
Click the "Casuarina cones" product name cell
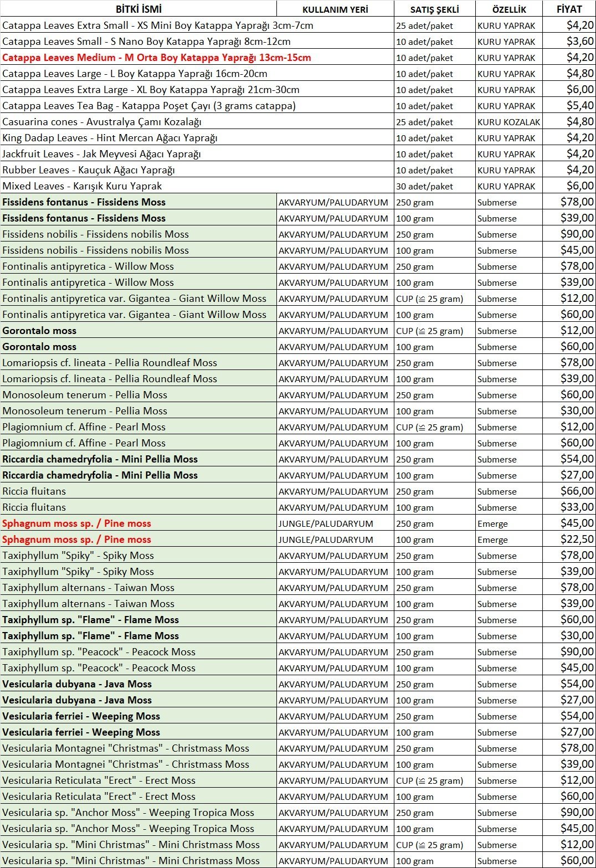[x=102, y=122]
